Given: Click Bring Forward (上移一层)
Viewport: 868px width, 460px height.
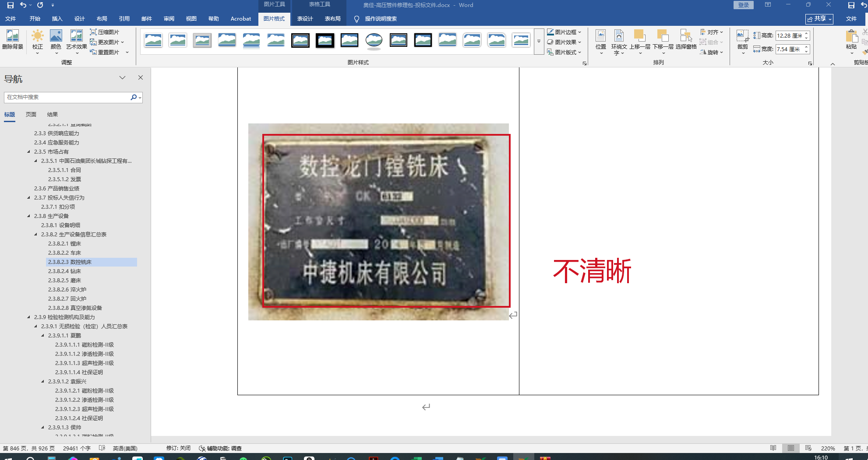Looking at the screenshot, I should pyautogui.click(x=640, y=42).
